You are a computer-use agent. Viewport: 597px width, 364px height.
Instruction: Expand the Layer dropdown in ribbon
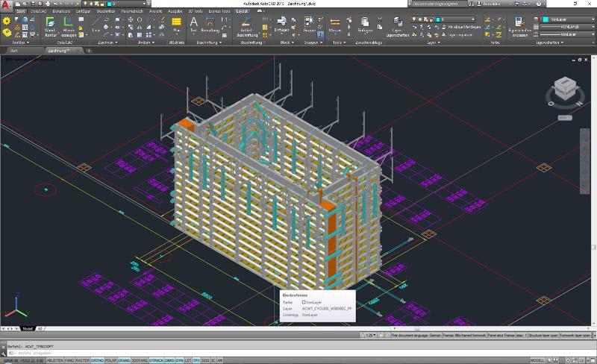471,19
